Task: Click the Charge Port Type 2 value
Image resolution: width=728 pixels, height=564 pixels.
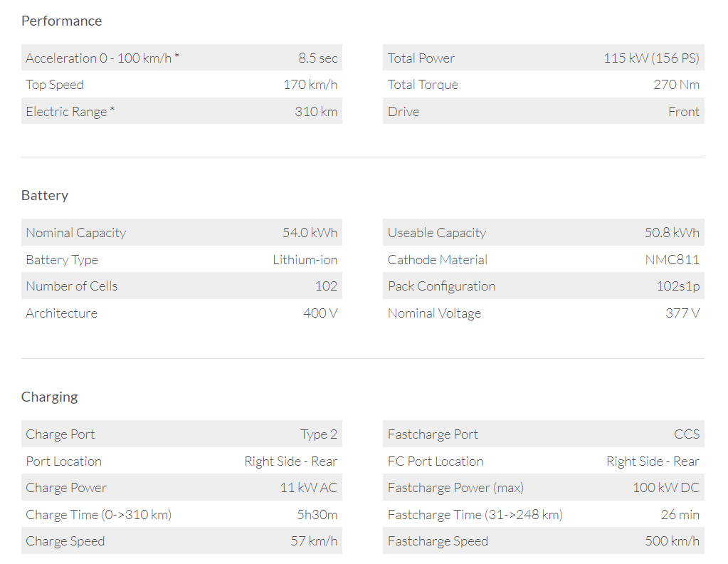Action: (x=319, y=434)
